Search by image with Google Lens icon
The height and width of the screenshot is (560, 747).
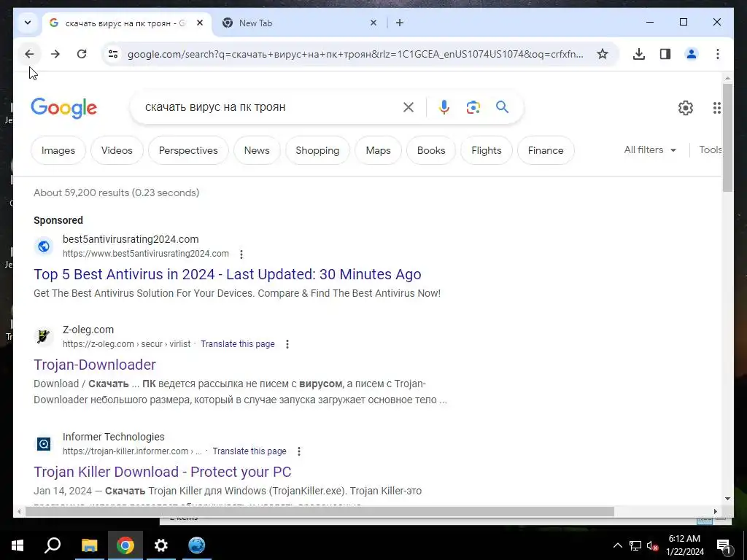[x=473, y=107]
